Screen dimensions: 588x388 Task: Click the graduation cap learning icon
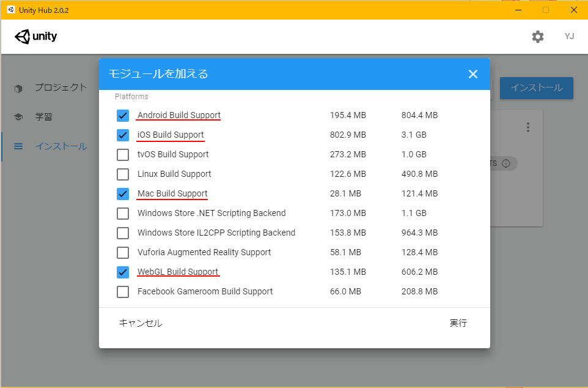pyautogui.click(x=18, y=117)
